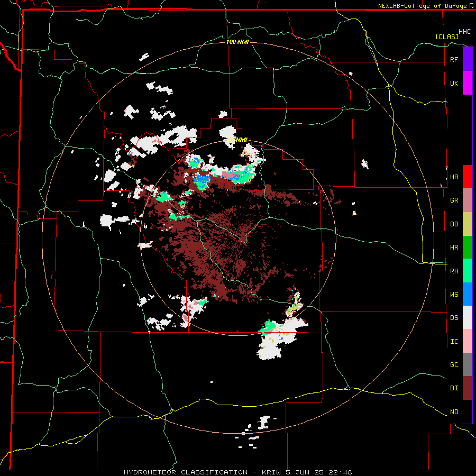This screenshot has height=476, width=476.
Task: Click the GR legend color block
Action: 467,200
